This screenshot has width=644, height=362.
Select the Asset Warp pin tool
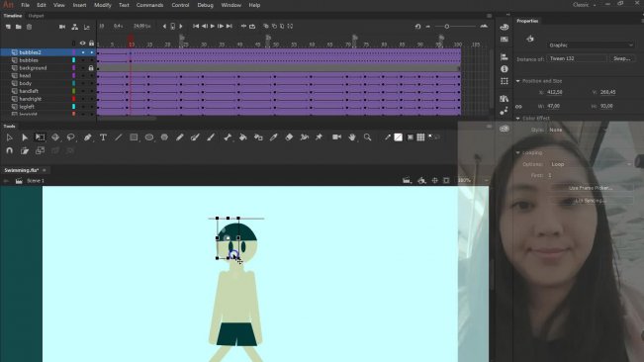(320, 137)
